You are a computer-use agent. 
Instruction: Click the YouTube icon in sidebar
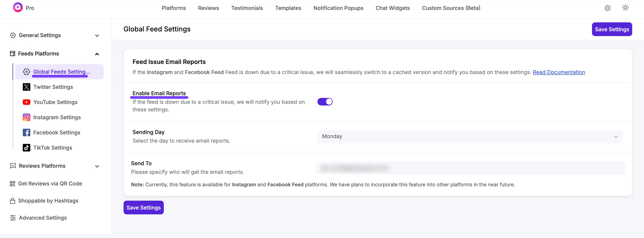pos(27,102)
